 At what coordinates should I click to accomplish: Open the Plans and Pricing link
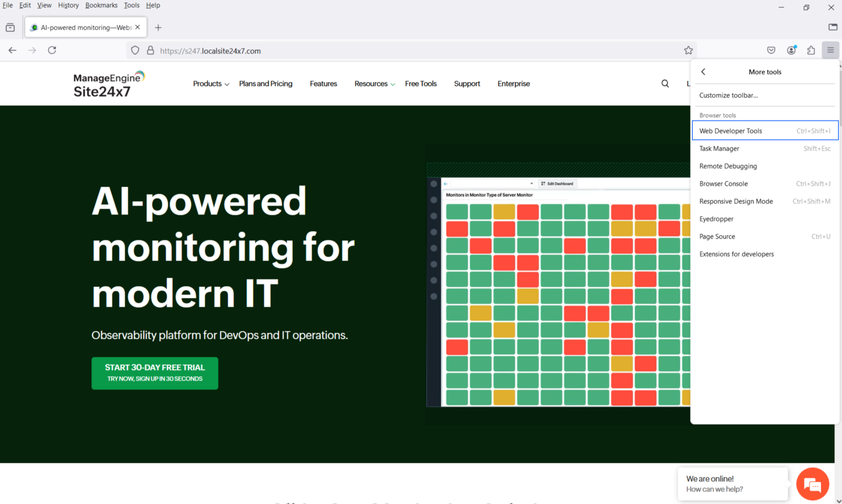click(265, 84)
